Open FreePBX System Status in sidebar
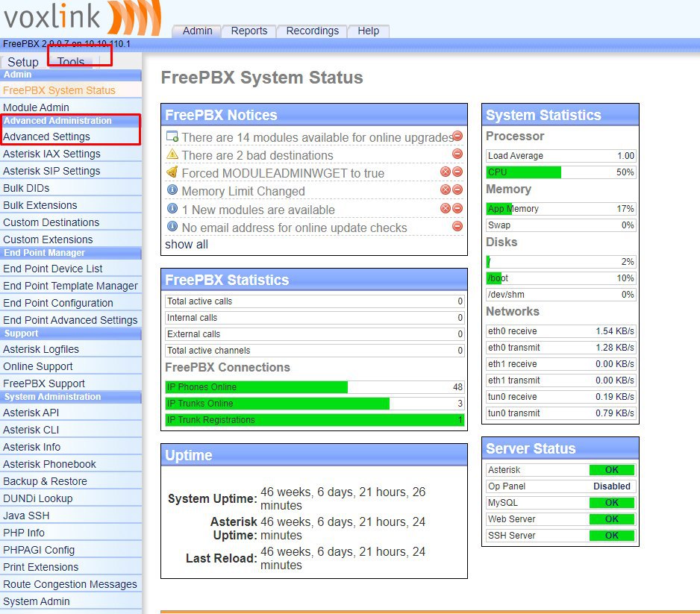 point(71,90)
